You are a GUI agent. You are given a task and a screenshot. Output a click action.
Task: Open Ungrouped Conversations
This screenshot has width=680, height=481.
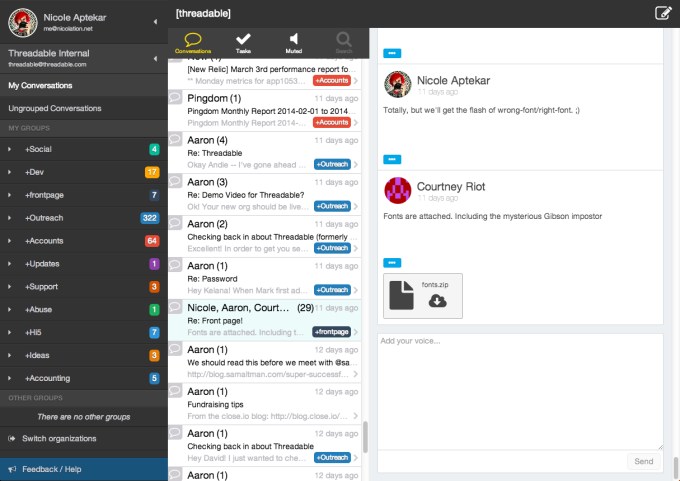[x=84, y=108]
